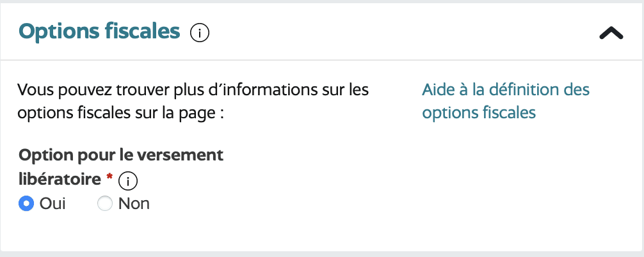The image size is (644, 257).
Task: Click the Oui text label
Action: [52, 204]
